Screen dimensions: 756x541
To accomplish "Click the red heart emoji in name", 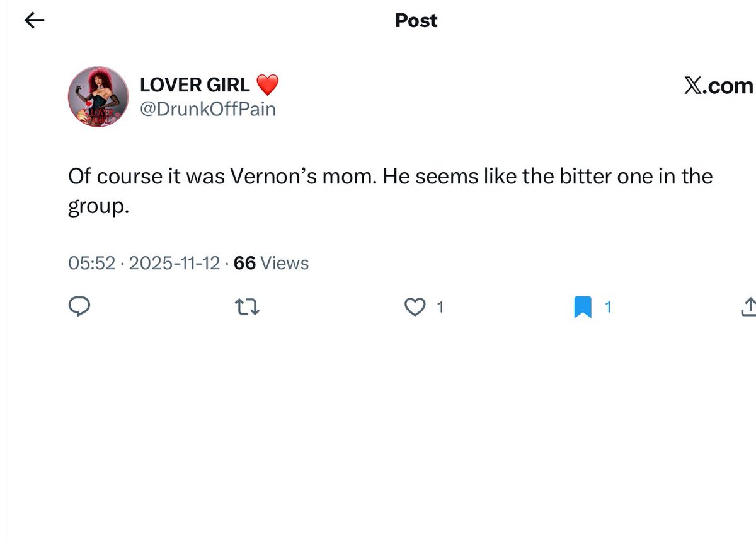I will [x=267, y=84].
